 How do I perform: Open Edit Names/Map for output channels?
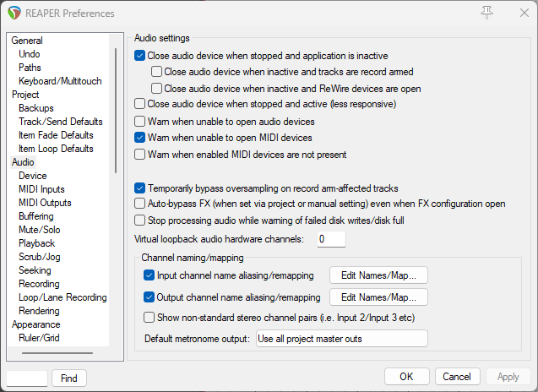tap(378, 297)
